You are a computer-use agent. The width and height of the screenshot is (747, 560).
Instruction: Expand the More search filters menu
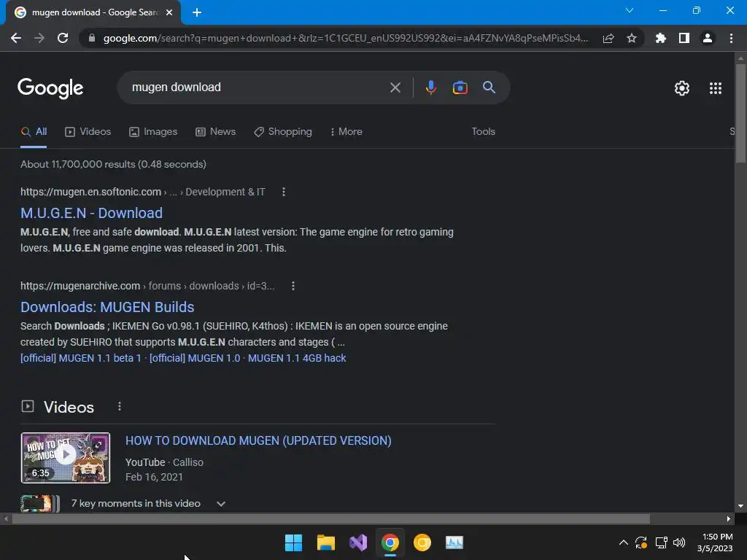347,132
